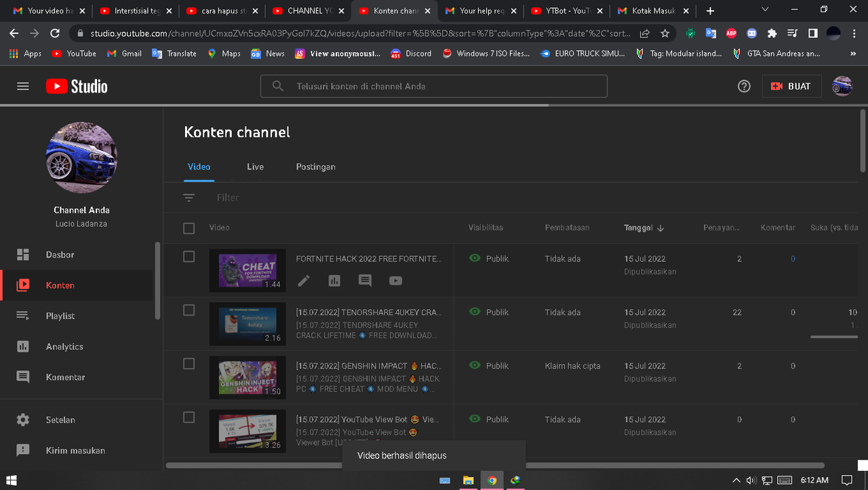Reload the page with refresh icon

pyautogui.click(x=56, y=33)
